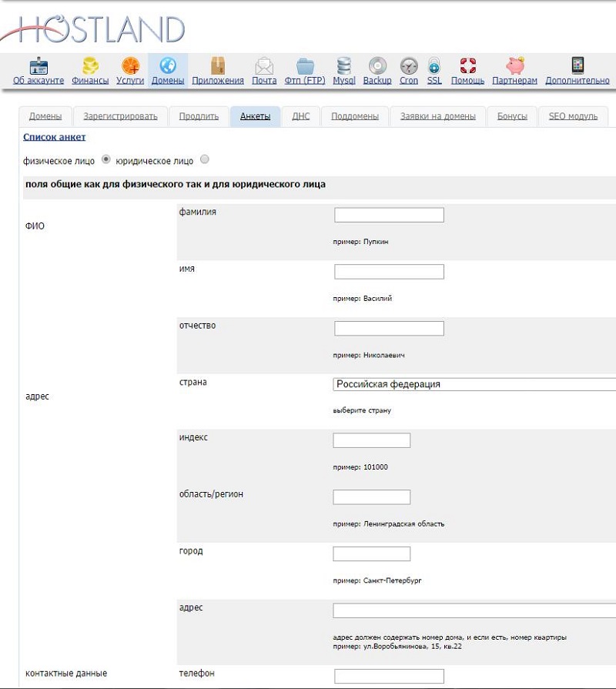The image size is (616, 689).
Task: Select юридическое лицо radio button
Action: click(205, 159)
